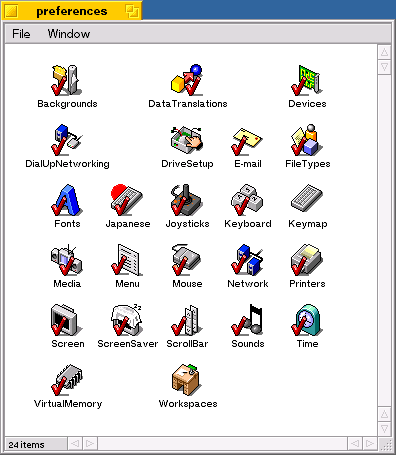This screenshot has height=455, width=396.
Task: Click the Network computers icon
Action: (x=247, y=260)
